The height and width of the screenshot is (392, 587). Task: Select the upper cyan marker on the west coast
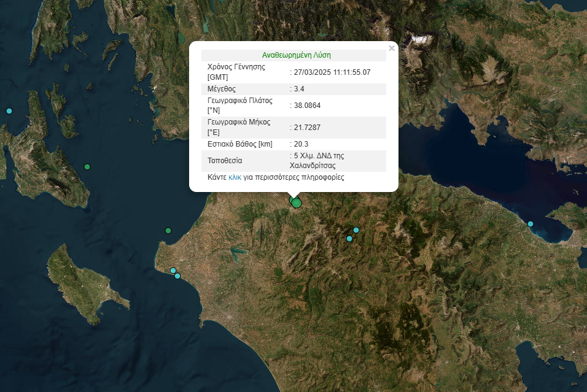tap(173, 271)
